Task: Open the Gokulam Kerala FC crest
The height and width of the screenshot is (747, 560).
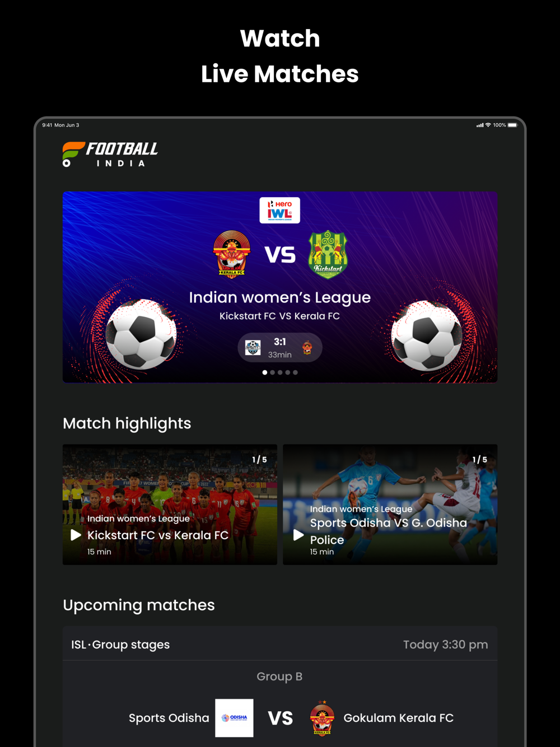Action: click(x=322, y=718)
